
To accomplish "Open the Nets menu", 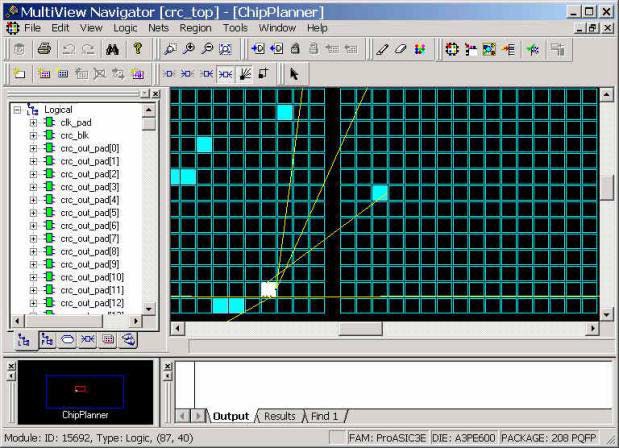I will click(x=158, y=28).
